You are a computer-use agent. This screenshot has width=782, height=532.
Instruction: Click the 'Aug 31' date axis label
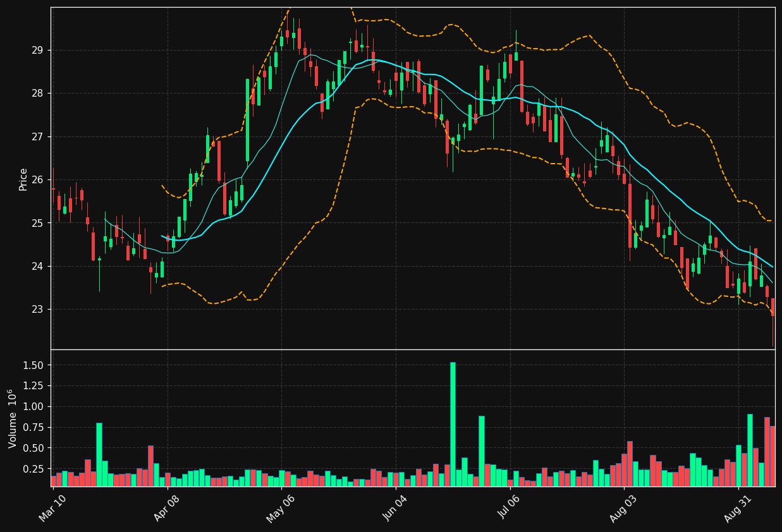739,509
